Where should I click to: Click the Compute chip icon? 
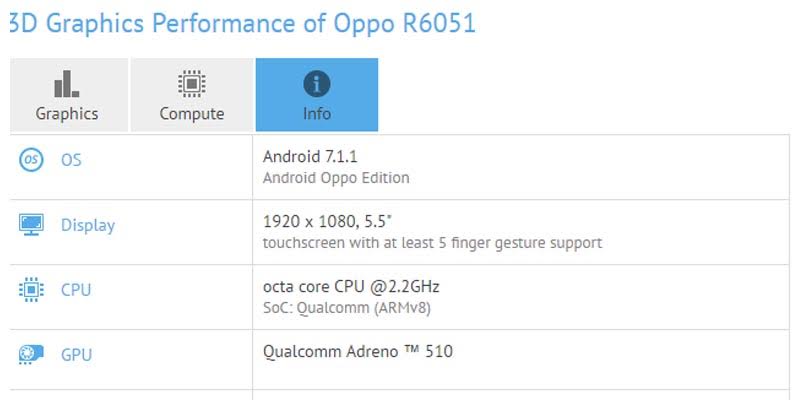(x=191, y=82)
